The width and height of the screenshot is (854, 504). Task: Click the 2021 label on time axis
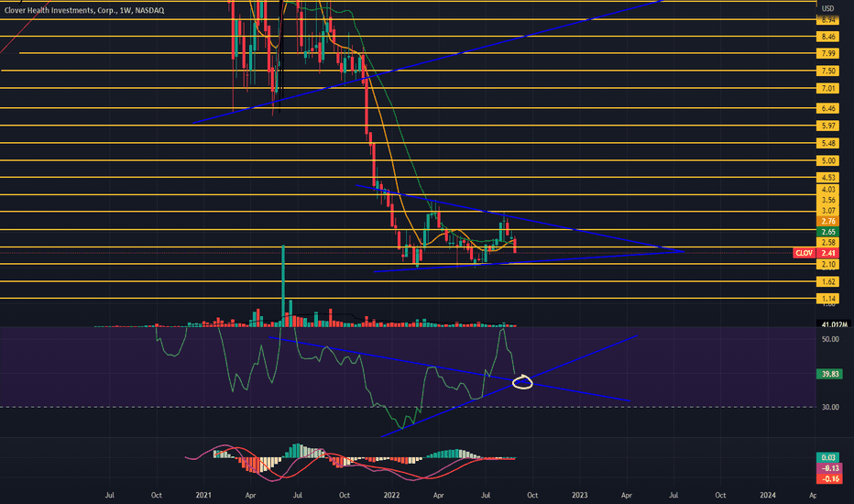click(x=203, y=495)
